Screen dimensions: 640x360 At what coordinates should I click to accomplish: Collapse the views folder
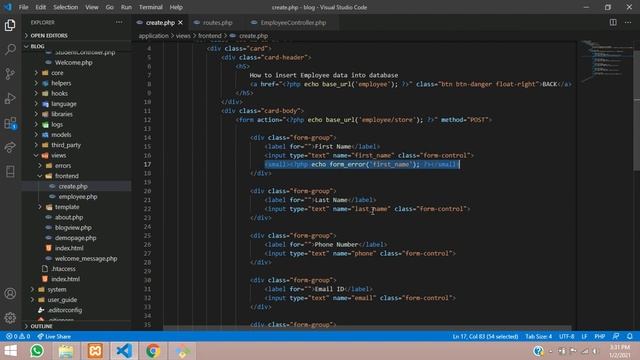pos(59,156)
